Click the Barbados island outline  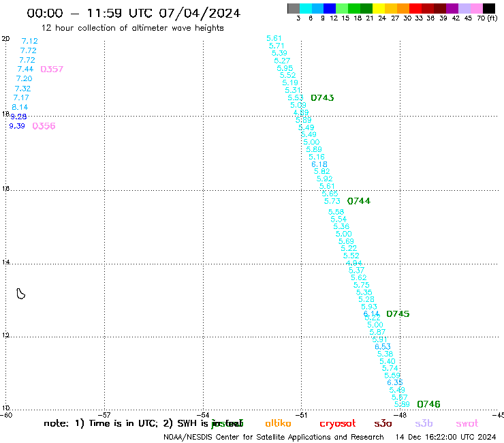21,294
